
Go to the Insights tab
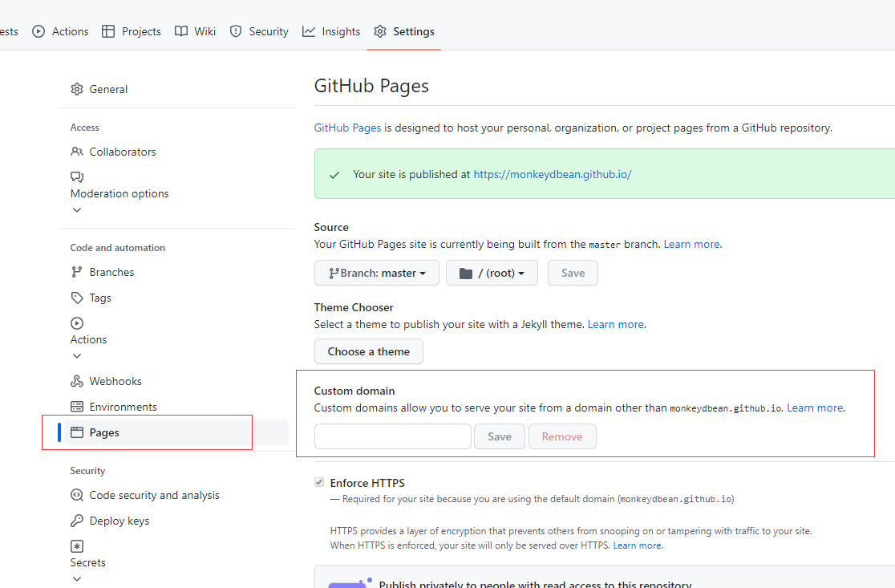point(331,31)
